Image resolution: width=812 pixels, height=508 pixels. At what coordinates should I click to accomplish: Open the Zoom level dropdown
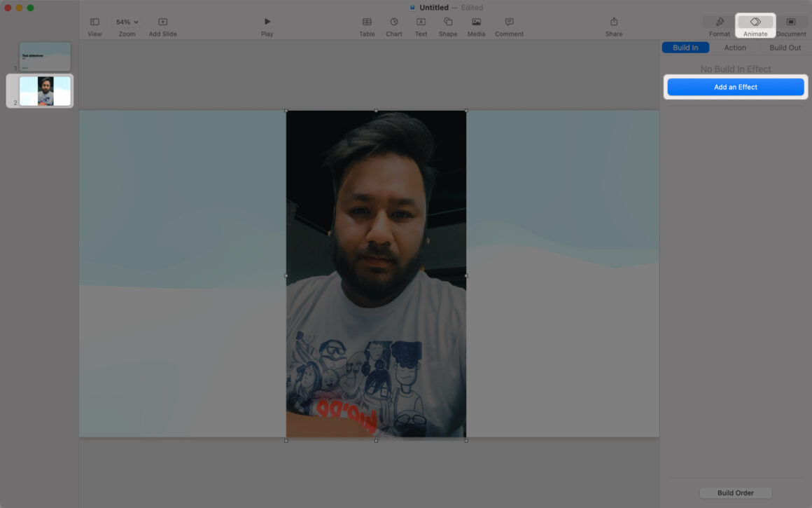coord(126,21)
